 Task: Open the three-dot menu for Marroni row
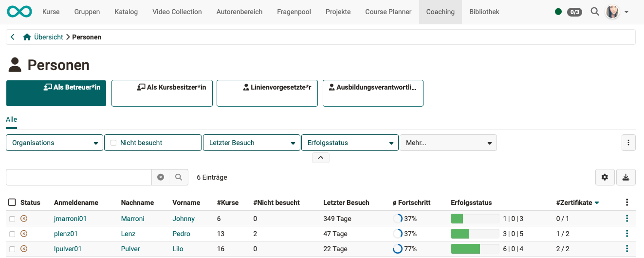point(627,219)
